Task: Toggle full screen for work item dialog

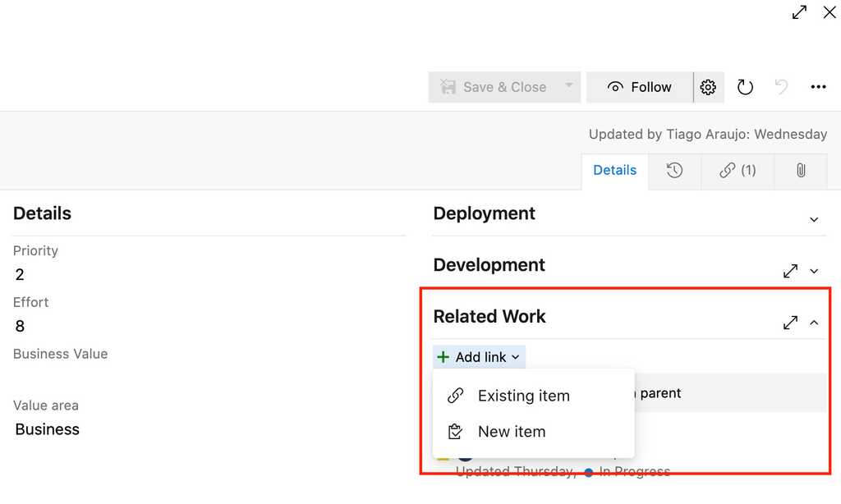Action: click(x=799, y=12)
